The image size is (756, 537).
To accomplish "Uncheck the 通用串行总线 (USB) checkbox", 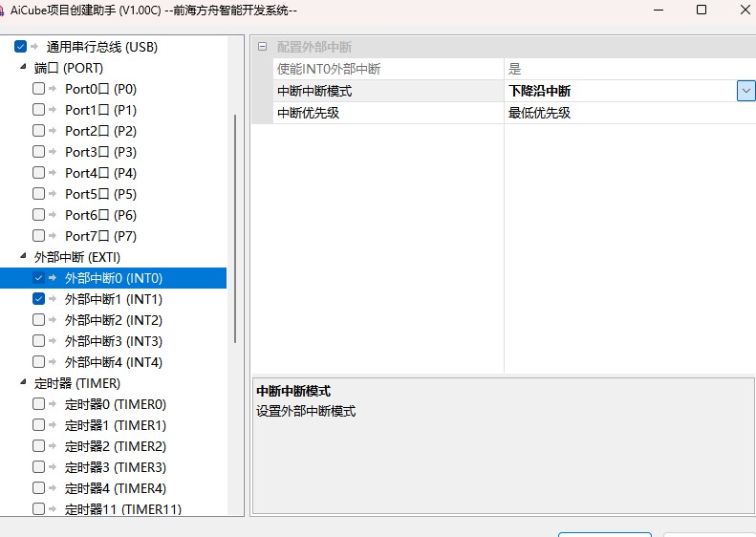I will (20, 47).
